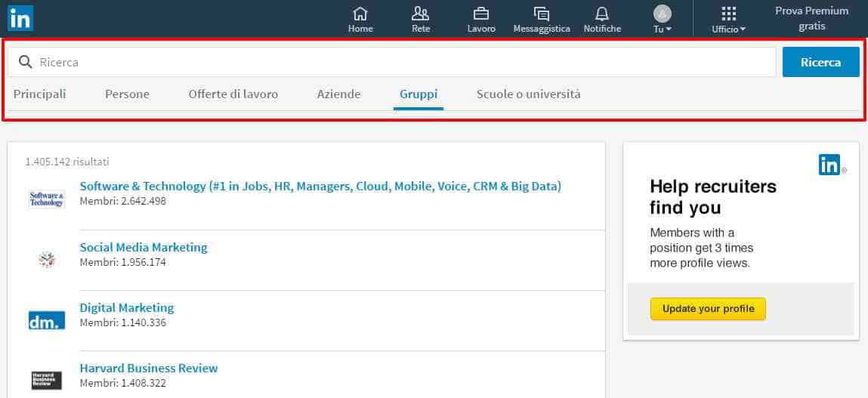868x398 pixels.
Task: Expand the Tu profile dropdown
Action: [663, 20]
